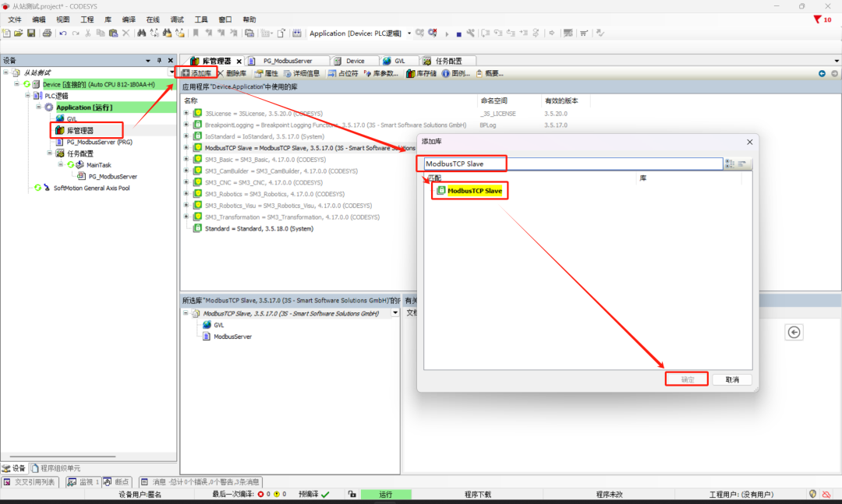The image size is (842, 504).
Task: Open Icon Legend (图例...) toolbar item
Action: tap(456, 73)
